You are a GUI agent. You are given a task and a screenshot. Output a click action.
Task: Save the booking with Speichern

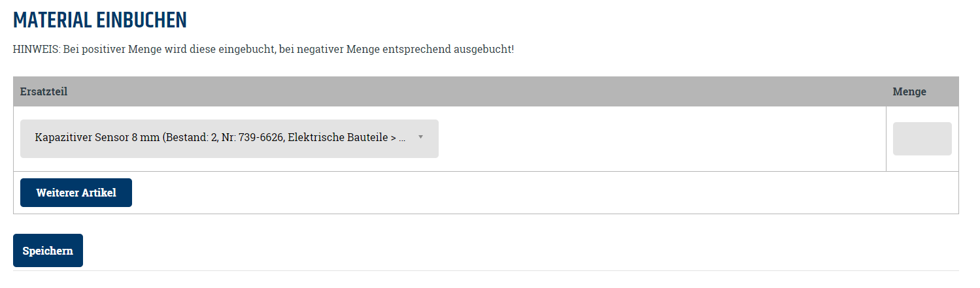(48, 251)
